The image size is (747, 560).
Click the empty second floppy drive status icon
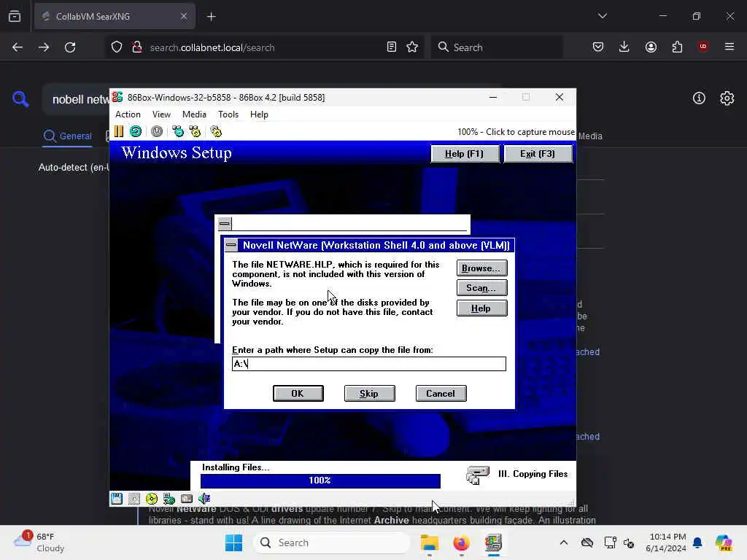pos(134,499)
